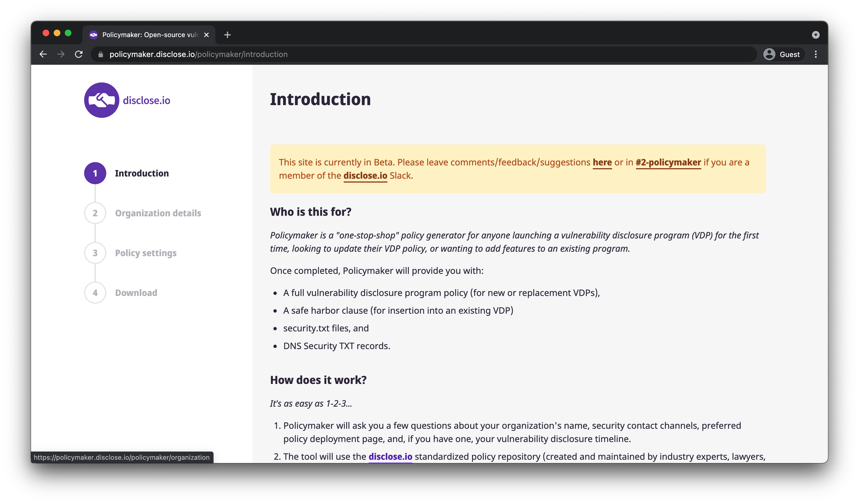Viewport: 859px width, 504px height.
Task: Click the browser back arrow
Action: [x=43, y=54]
